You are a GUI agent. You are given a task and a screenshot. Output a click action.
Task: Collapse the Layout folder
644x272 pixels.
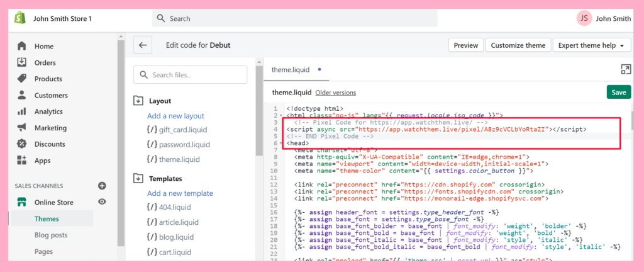tap(138, 101)
